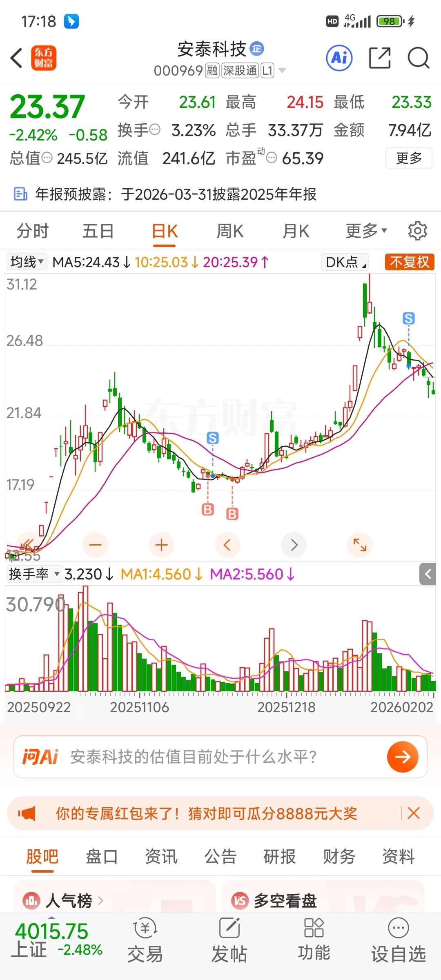
Task: Tap the first B buy marker
Action: (x=208, y=509)
